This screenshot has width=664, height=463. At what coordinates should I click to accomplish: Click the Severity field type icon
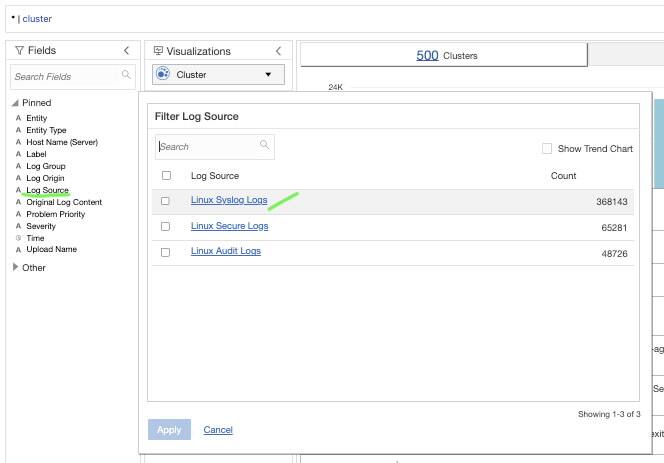[x=18, y=226]
